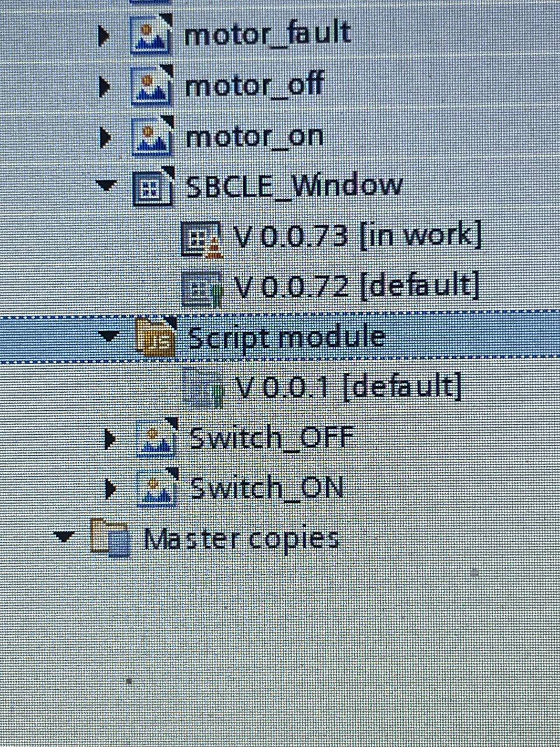Collapse the Script module node
The image size is (560, 747).
tap(109, 337)
